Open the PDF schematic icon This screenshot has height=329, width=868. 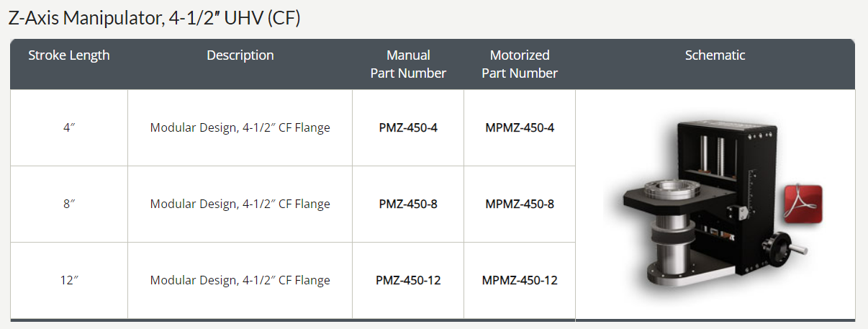pos(803,204)
